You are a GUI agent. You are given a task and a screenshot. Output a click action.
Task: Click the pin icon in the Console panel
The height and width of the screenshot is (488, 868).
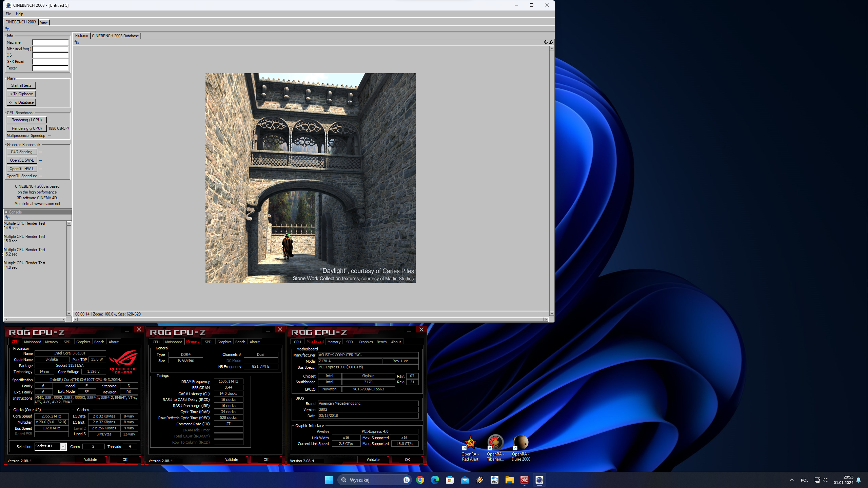coord(7,218)
